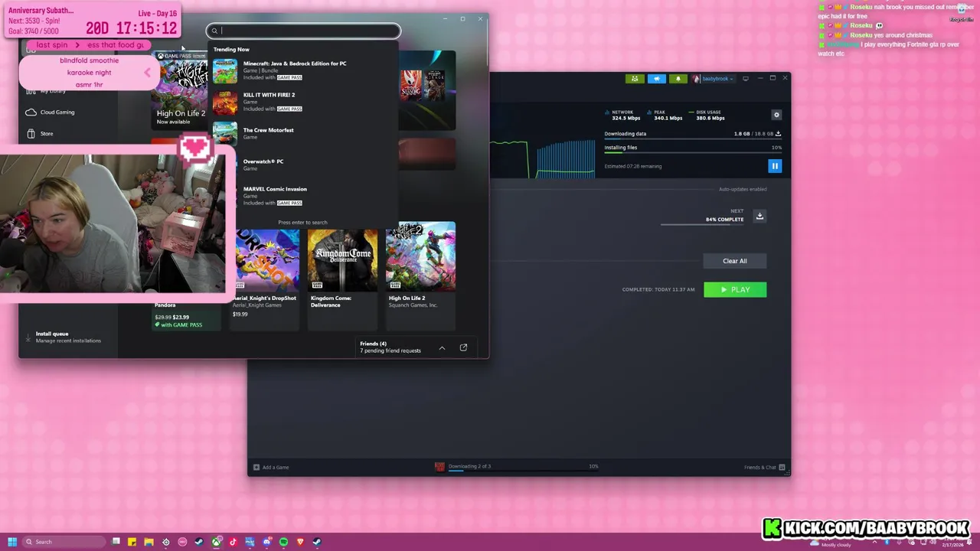Open Cloud Gaming in Xbox sidebar
This screenshot has height=551, width=980.
(x=57, y=112)
